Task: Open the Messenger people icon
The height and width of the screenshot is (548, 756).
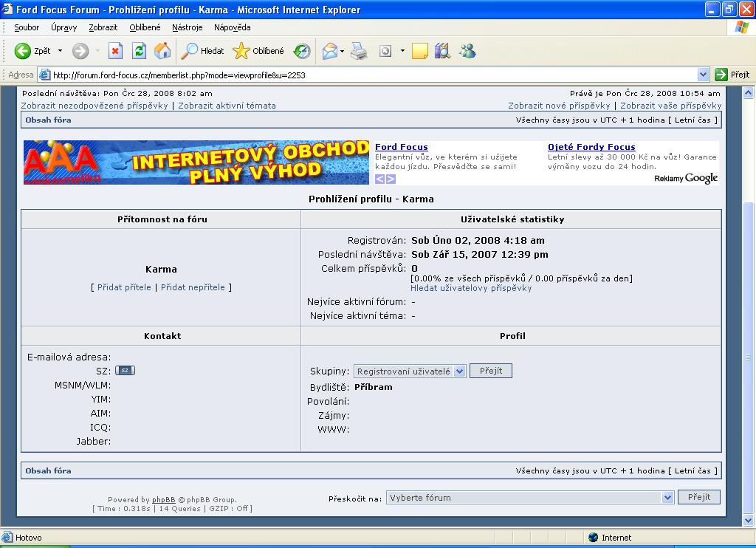Action: point(467,51)
